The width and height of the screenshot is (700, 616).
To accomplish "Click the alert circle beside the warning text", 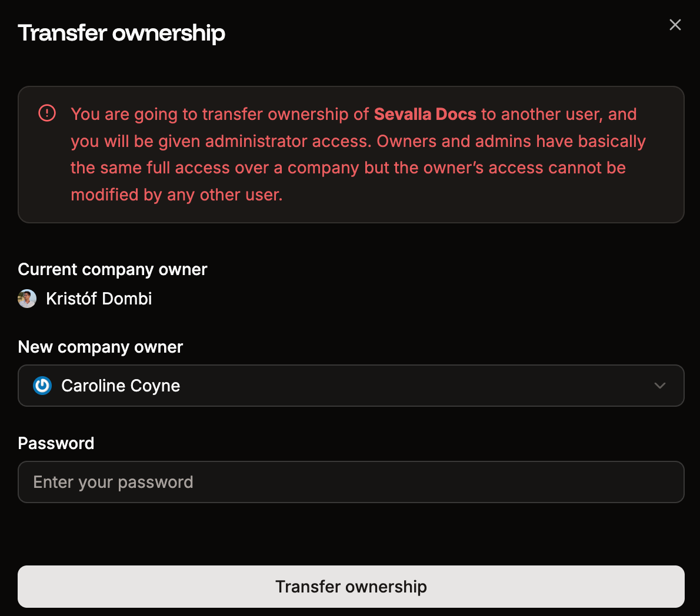I will click(x=46, y=114).
